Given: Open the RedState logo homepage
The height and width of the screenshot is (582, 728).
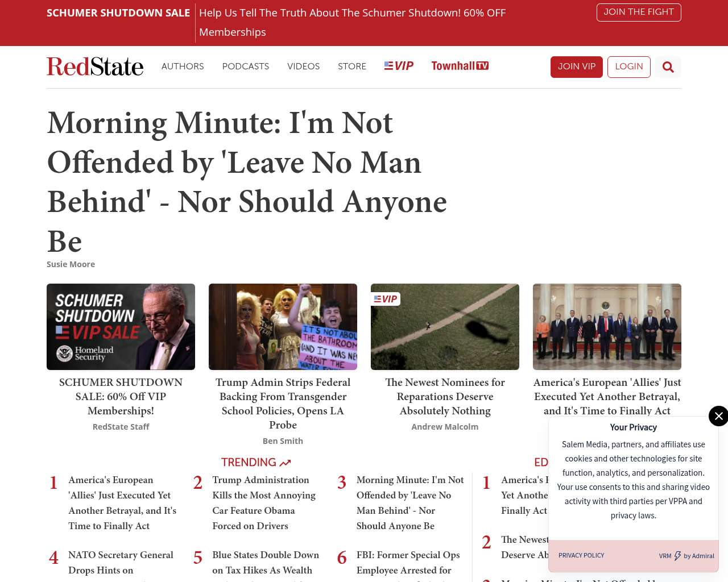Looking at the screenshot, I should 95,66.
